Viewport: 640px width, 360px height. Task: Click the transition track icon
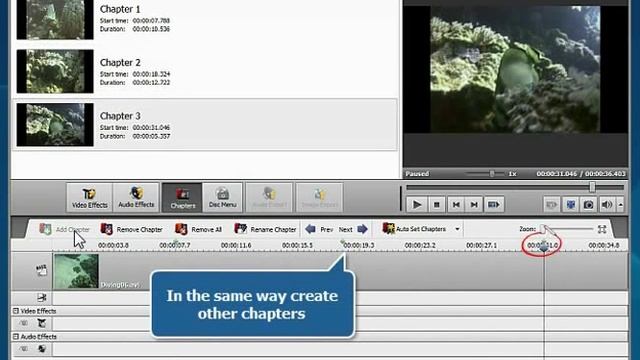tap(42, 298)
